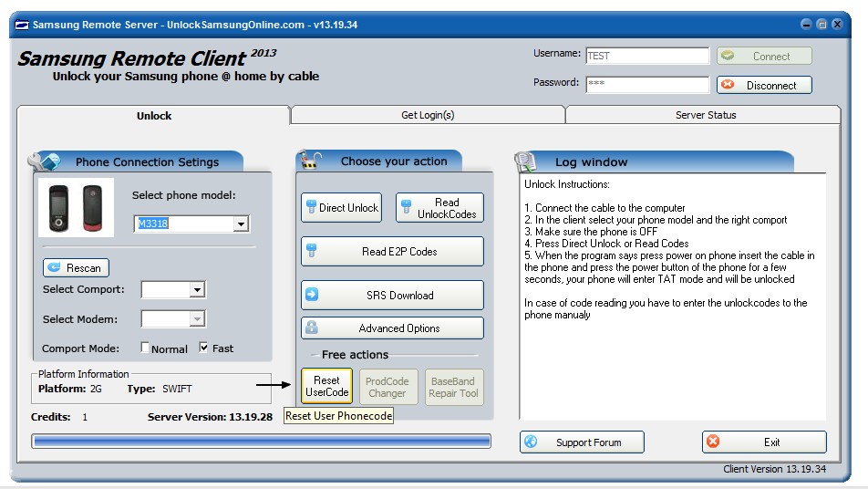Screen dimensions: 868x489
Task: Click Read UnlockCodes button
Action: point(439,208)
